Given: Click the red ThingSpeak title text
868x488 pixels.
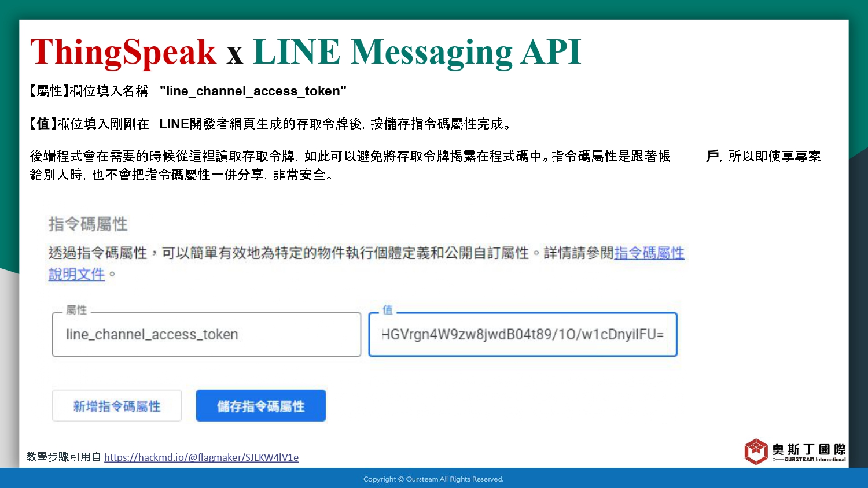Looking at the screenshot, I should click(123, 52).
